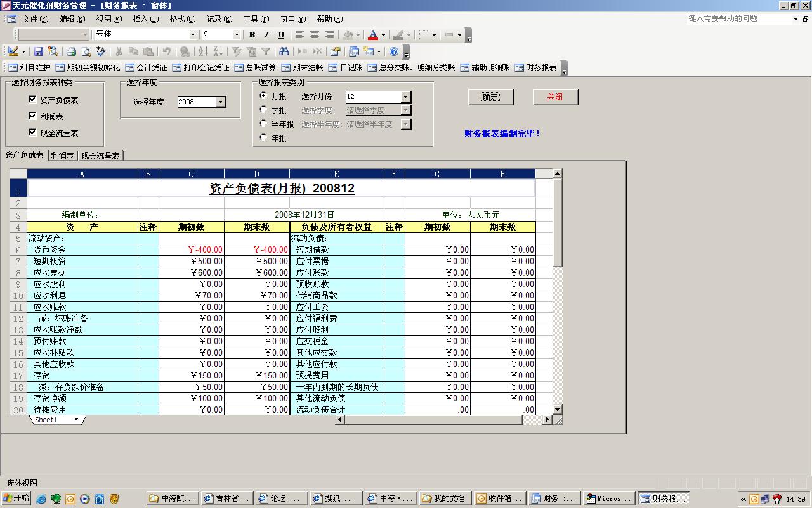The image size is (812, 508).
Task: Select 月报 radio button
Action: click(x=263, y=95)
